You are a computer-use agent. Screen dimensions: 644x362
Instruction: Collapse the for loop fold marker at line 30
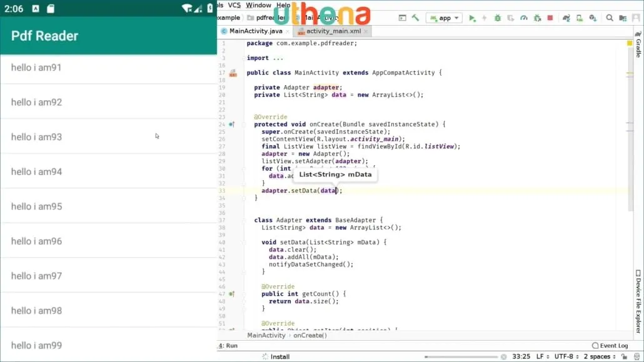244,168
